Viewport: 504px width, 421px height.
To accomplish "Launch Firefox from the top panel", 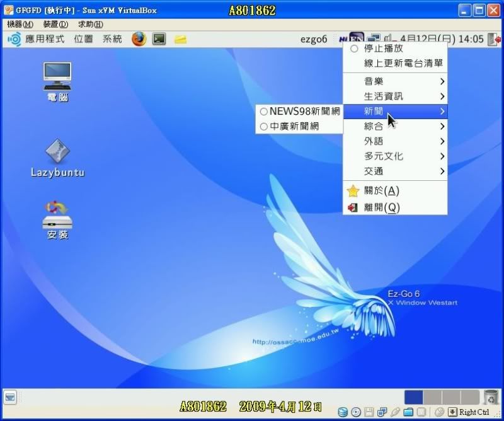I will [x=139, y=39].
